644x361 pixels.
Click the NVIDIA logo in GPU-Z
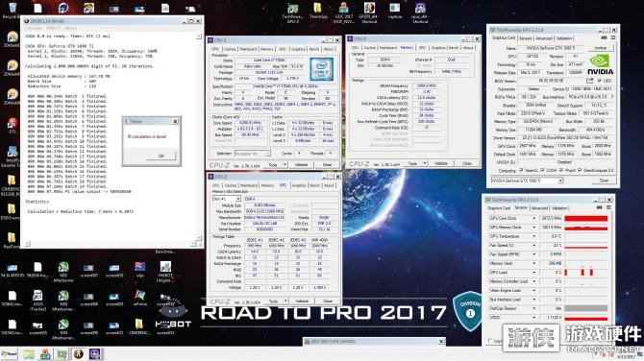click(601, 65)
